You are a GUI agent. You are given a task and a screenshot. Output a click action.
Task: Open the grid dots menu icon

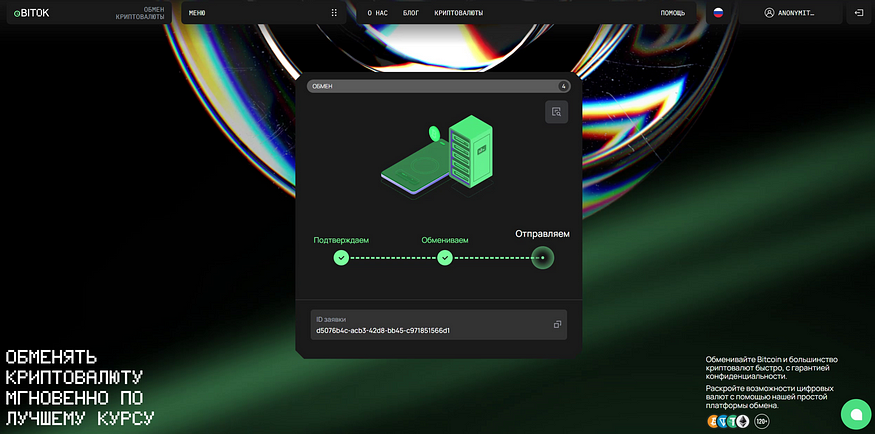[334, 13]
